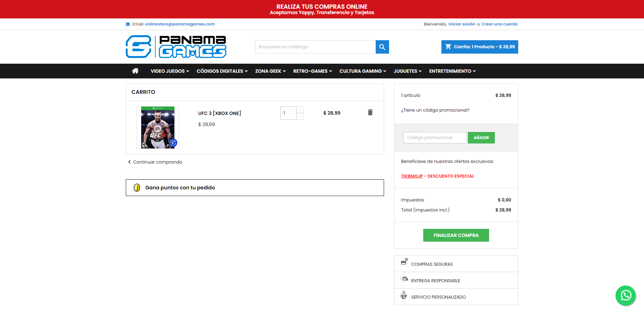The image size is (644, 314).
Task: Click the Carrito heading
Action: 143,92
